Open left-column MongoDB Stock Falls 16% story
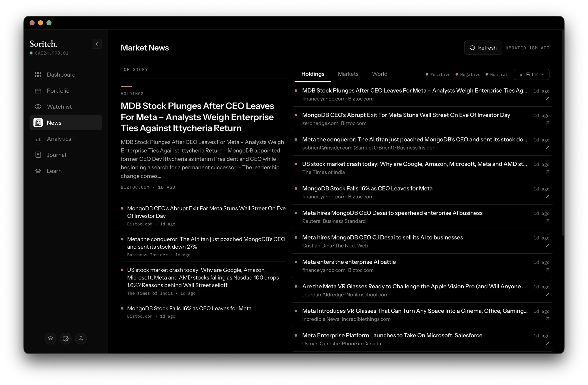 pos(189,308)
